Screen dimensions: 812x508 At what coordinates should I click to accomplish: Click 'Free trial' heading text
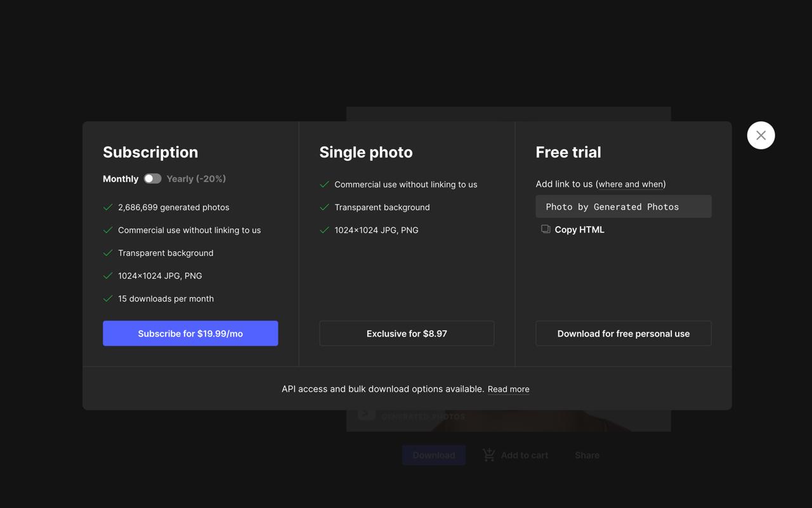pos(568,152)
